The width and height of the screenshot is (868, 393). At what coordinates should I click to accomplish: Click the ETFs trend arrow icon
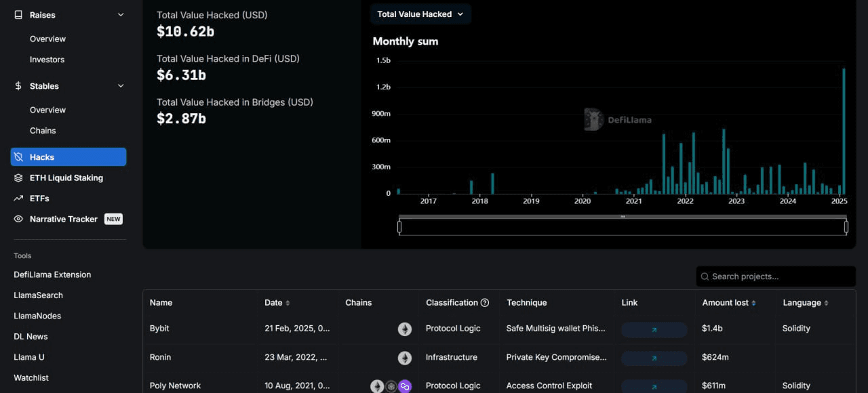[x=18, y=199]
